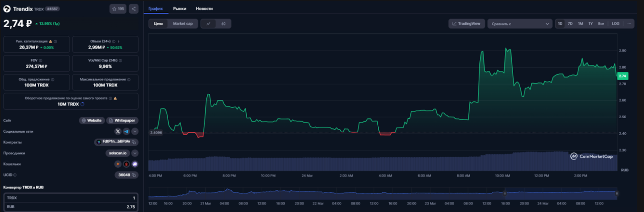Expand more social networks chevron
The image size is (644, 212).
[135, 132]
